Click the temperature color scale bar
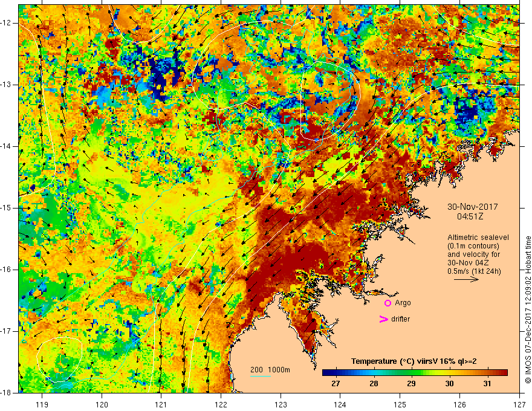 tap(415, 372)
